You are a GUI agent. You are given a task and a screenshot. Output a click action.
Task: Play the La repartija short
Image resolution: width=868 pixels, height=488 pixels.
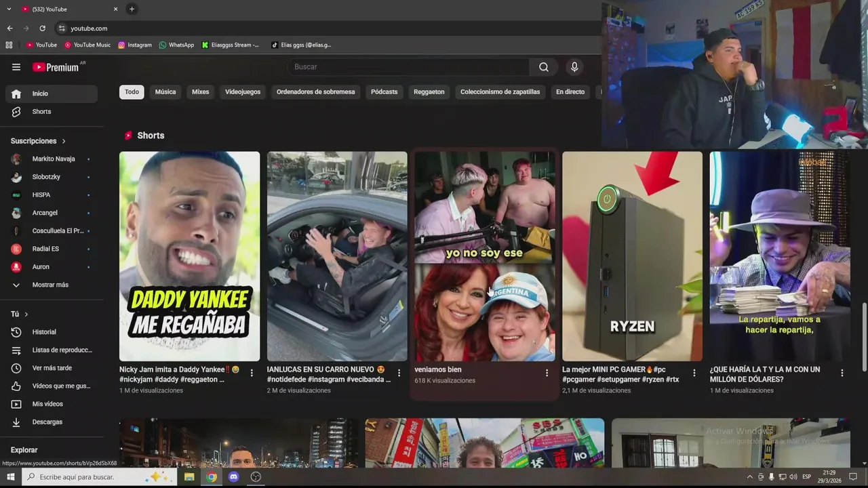pos(780,256)
